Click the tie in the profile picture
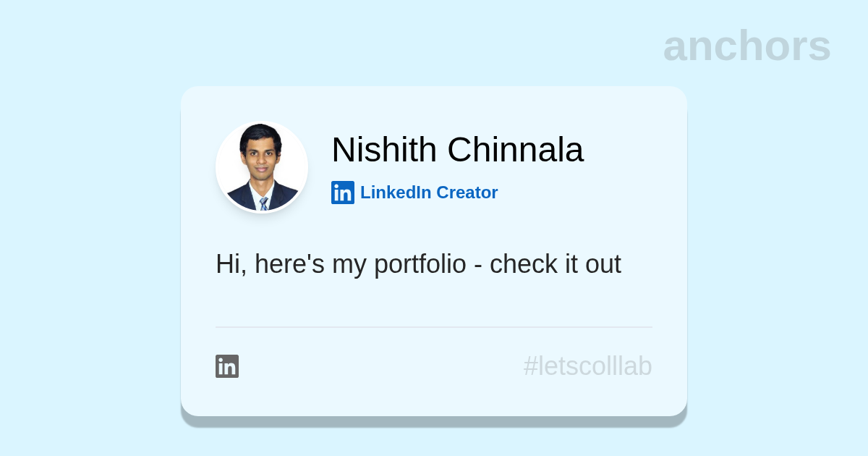The width and height of the screenshot is (868, 456). pos(264,203)
